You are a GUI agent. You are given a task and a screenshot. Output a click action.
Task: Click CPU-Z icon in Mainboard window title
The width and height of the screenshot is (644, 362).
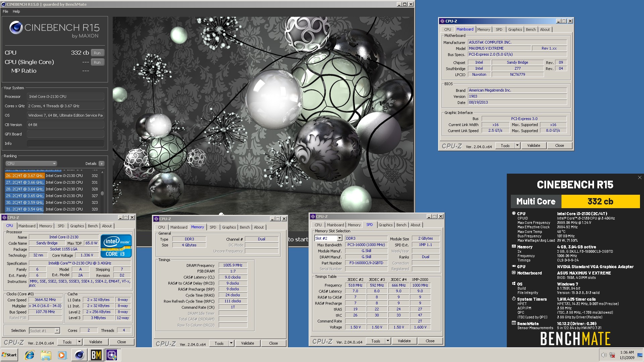point(442,21)
